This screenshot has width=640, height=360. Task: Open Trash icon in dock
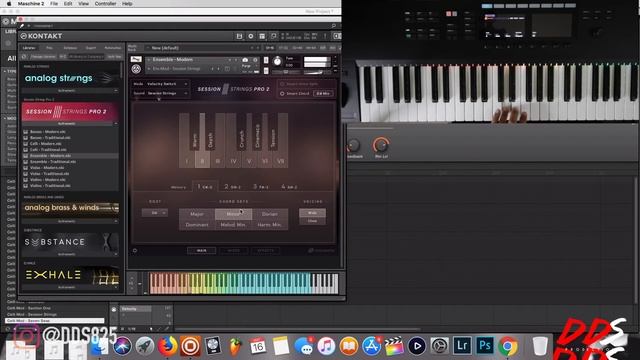(540, 346)
